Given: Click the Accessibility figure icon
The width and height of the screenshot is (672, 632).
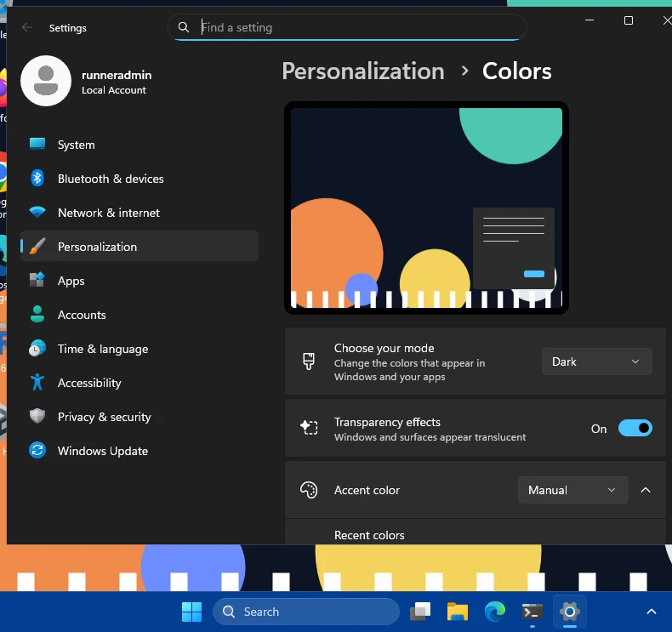Looking at the screenshot, I should coord(37,382).
